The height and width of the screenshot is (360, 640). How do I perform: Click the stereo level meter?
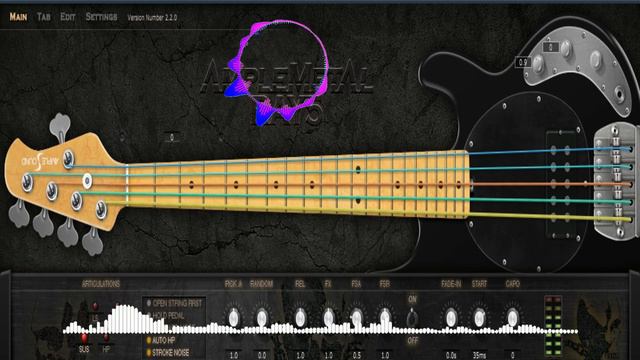(x=553, y=327)
